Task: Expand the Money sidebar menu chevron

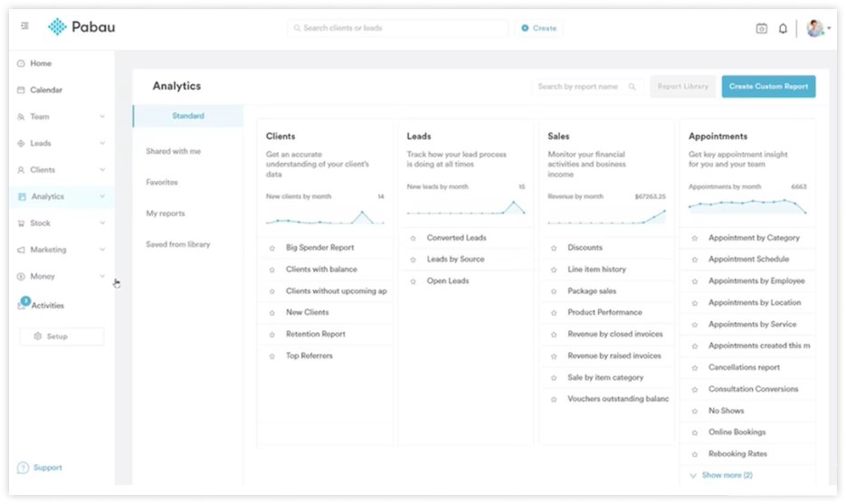Action: click(x=102, y=276)
